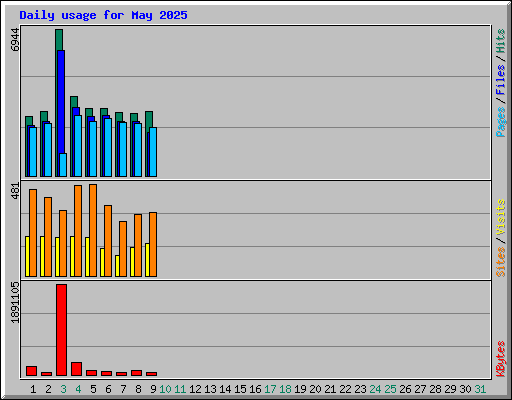Click day 6 on the x-axis
This screenshot has height=400, width=512.
(x=108, y=389)
